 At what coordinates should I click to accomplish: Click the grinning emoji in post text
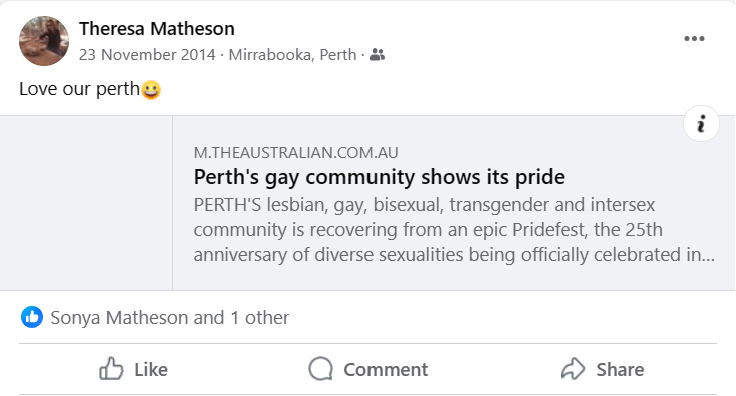click(x=151, y=90)
